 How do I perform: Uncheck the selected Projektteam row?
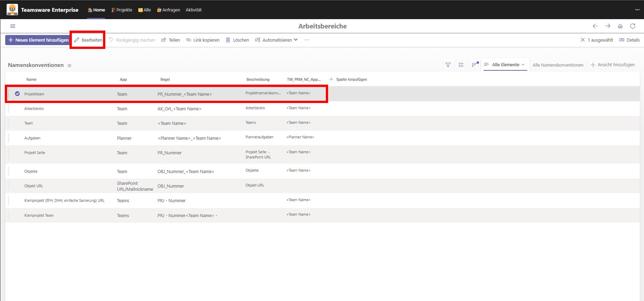[x=17, y=94]
